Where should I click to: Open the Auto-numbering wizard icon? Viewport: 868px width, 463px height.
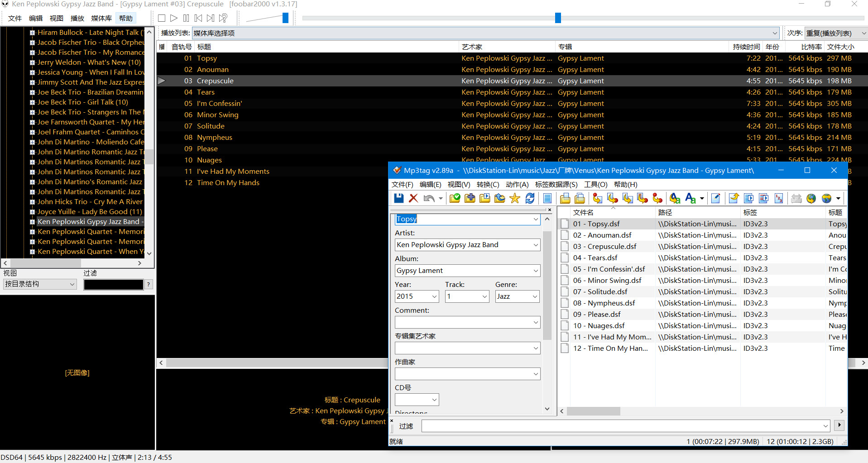(x=779, y=198)
